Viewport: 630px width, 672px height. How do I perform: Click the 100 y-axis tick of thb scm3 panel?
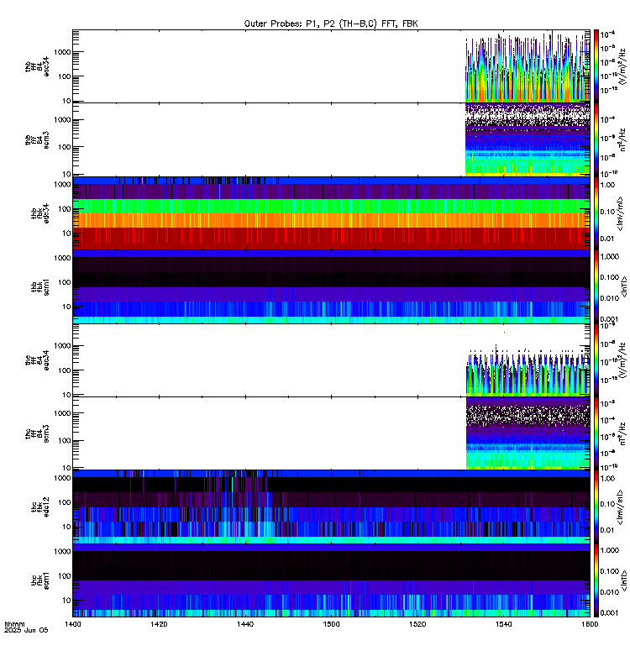point(65,147)
